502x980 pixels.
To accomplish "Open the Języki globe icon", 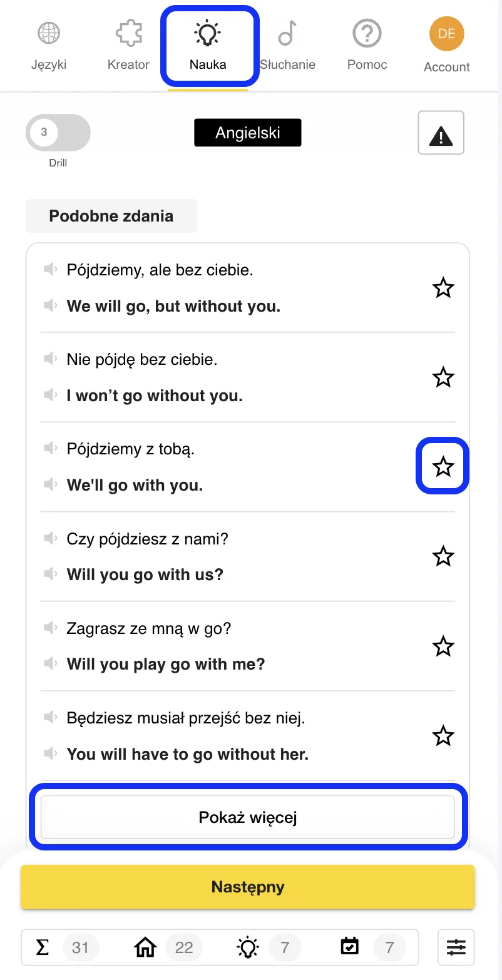I will click(49, 34).
